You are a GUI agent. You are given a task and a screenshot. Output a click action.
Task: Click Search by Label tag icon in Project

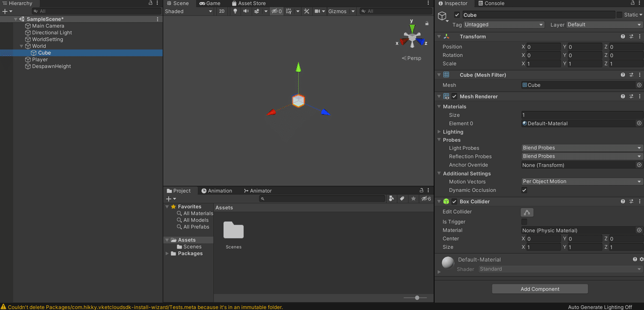point(402,199)
